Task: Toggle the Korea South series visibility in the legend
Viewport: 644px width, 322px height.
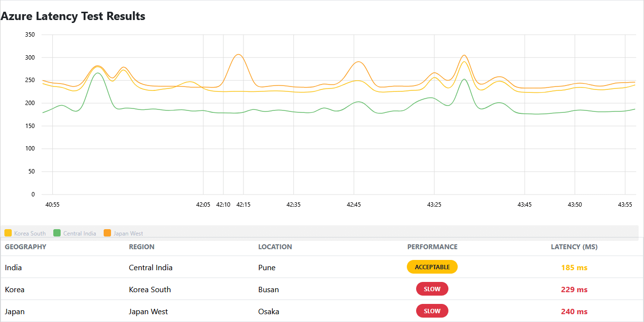Action: 24,233
